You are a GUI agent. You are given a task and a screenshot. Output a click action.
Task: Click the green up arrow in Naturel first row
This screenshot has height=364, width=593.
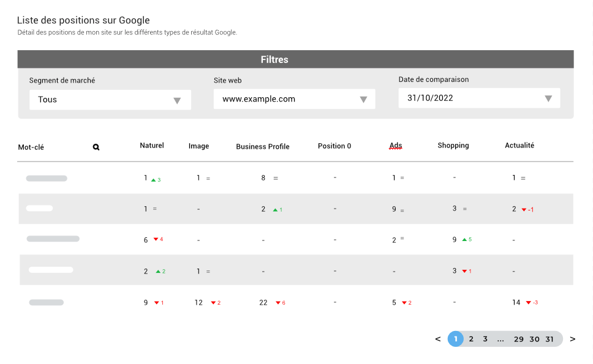pyautogui.click(x=153, y=180)
